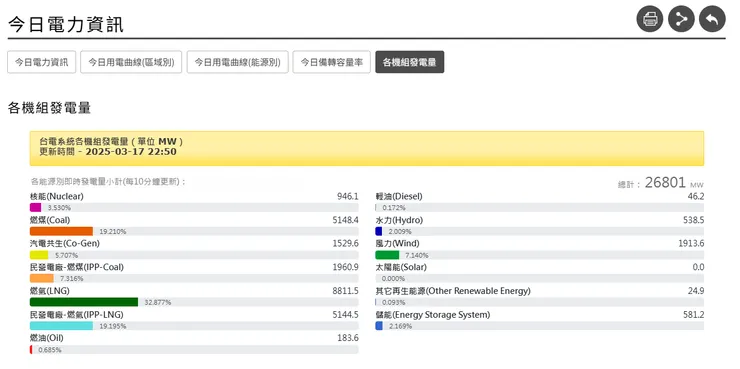740x369 pixels.
Task: Click the Wind value 1913.6
Action: click(x=691, y=243)
